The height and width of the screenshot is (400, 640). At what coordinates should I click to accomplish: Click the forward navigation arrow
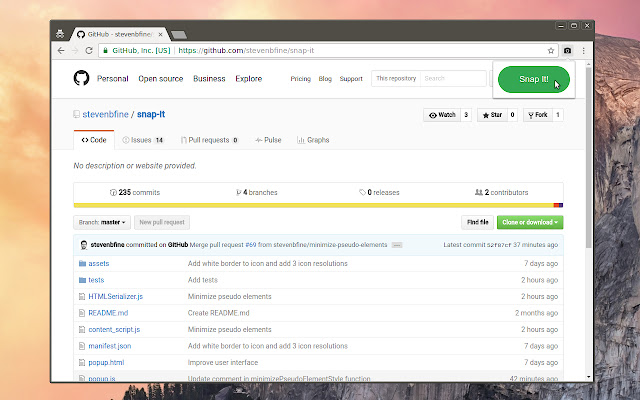75,51
